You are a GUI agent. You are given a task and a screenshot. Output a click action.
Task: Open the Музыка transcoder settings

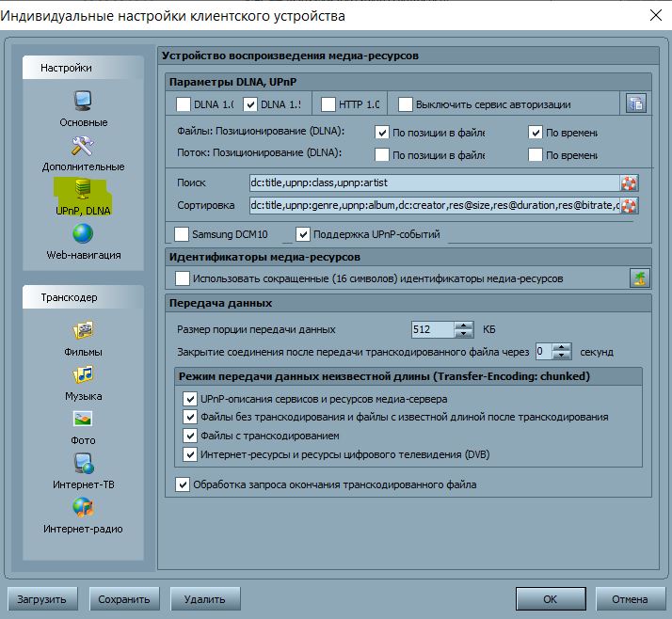[83, 375]
